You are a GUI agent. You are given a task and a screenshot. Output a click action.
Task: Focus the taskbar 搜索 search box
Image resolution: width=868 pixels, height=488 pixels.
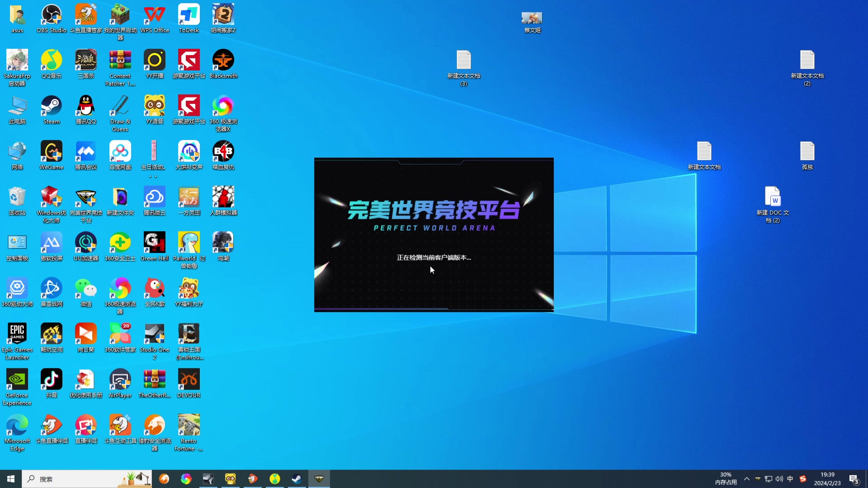pyautogui.click(x=87, y=479)
